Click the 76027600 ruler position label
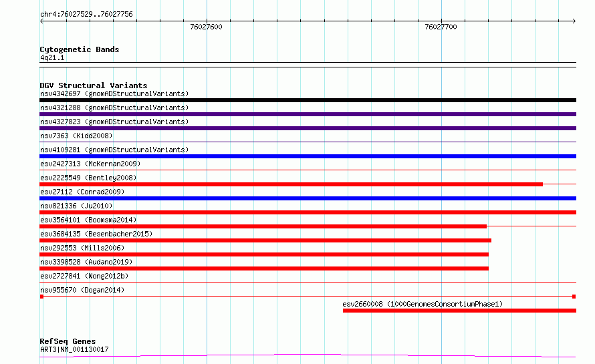 [206, 27]
